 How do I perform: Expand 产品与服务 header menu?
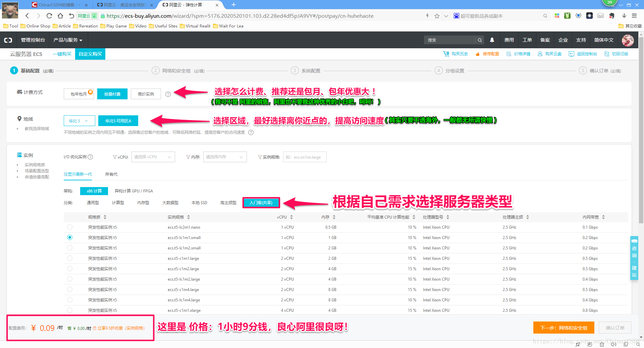pos(68,40)
